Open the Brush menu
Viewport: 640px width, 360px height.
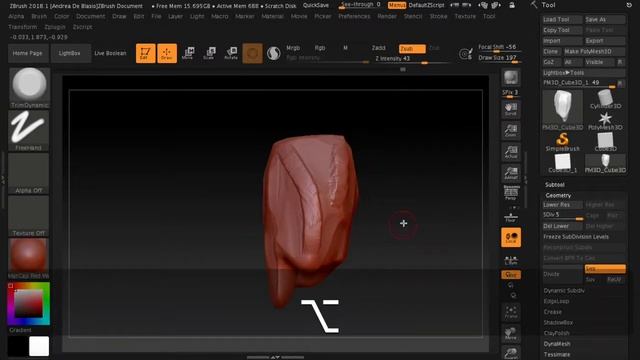click(39, 16)
